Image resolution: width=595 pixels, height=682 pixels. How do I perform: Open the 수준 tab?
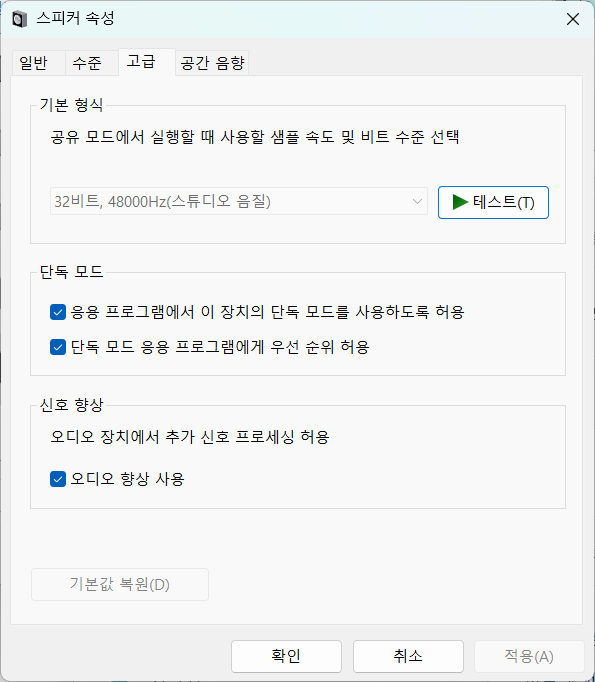coord(87,63)
